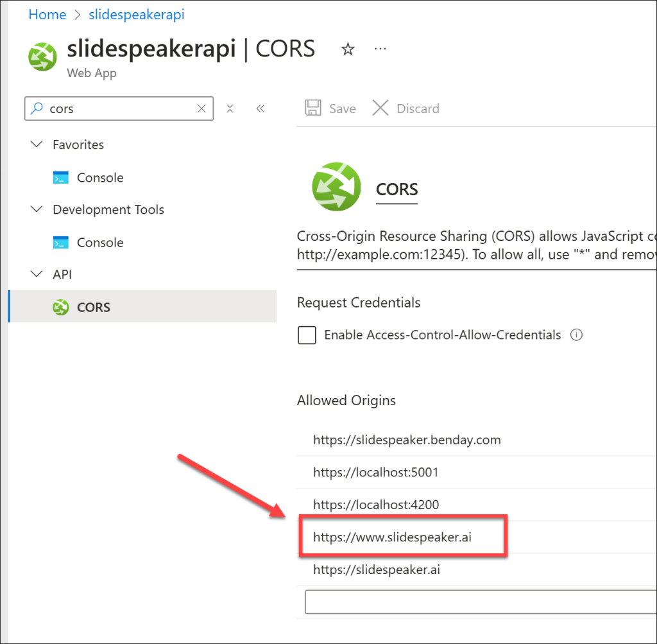Click the Allowed Origins section label

click(x=346, y=401)
